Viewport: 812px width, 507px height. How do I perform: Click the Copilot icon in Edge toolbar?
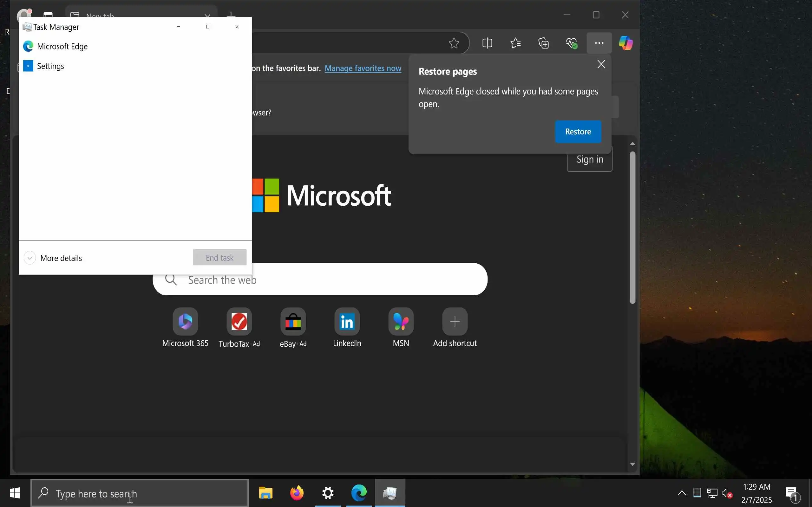click(x=625, y=43)
